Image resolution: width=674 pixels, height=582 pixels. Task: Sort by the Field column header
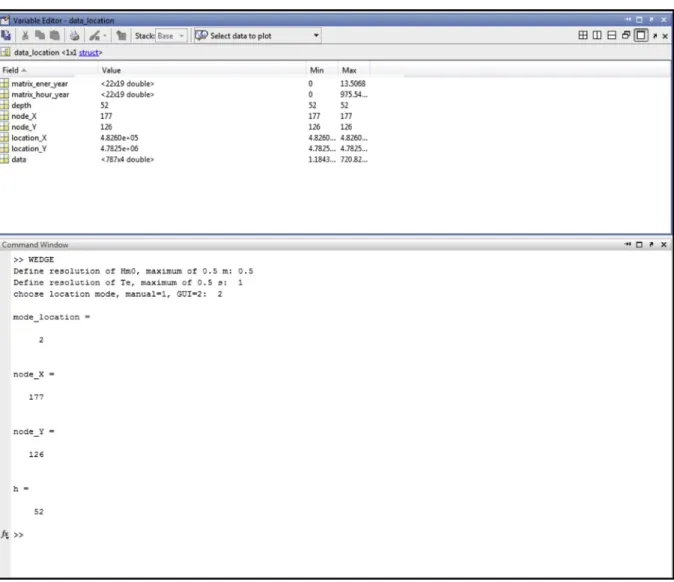coord(49,70)
